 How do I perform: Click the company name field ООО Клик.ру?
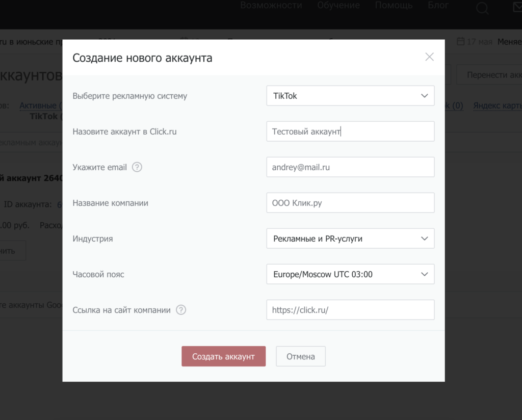(350, 203)
